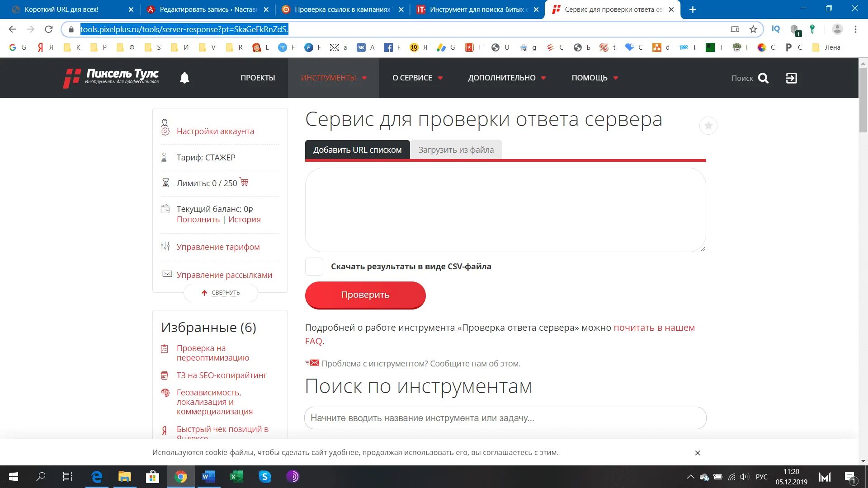Switch to the Загрузить из файла tab
868x488 pixels.
click(456, 150)
